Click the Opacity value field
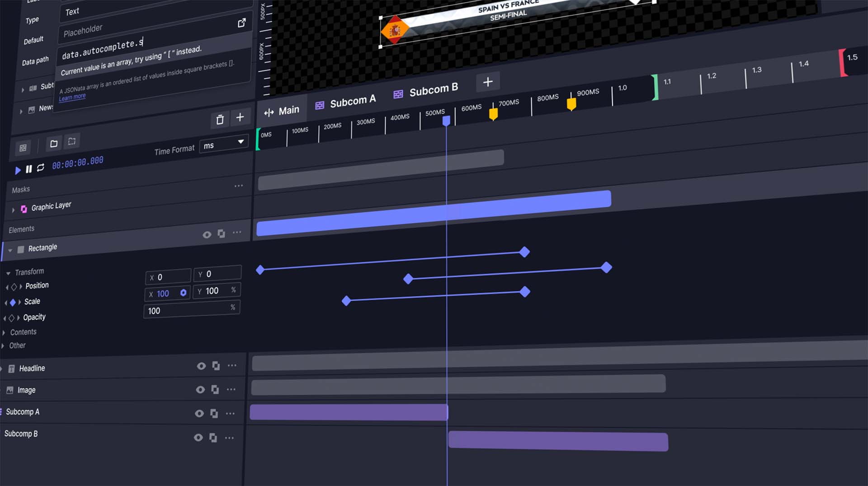Image resolution: width=868 pixels, height=486 pixels. 192,309
